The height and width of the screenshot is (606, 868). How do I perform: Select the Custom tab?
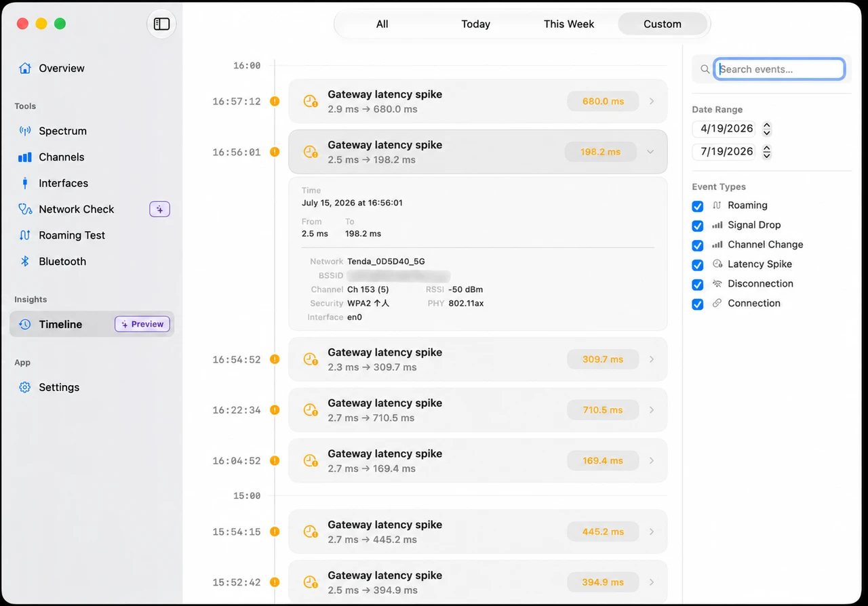tap(663, 24)
